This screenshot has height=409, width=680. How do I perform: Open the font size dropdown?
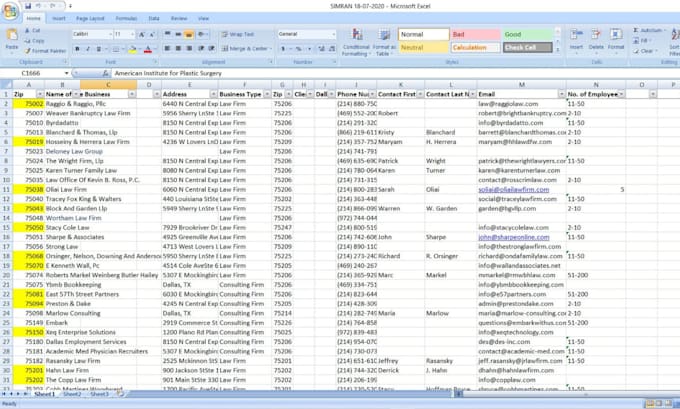[x=132, y=34]
